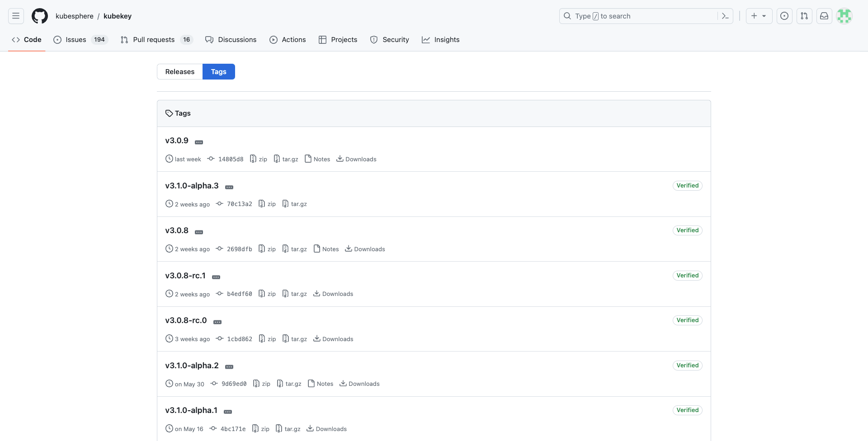Open Notes for v3.0.8

pos(326,249)
